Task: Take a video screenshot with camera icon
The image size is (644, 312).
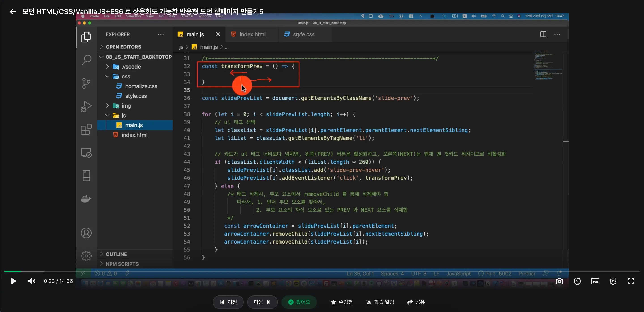Action: coord(559,281)
